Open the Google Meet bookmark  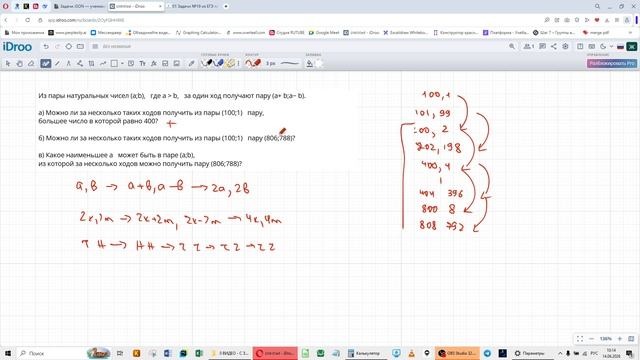click(x=324, y=32)
